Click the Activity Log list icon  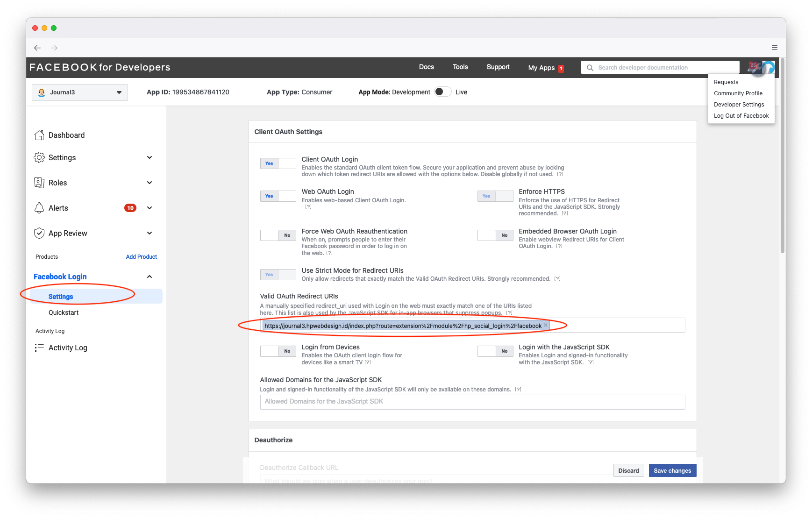coord(39,348)
